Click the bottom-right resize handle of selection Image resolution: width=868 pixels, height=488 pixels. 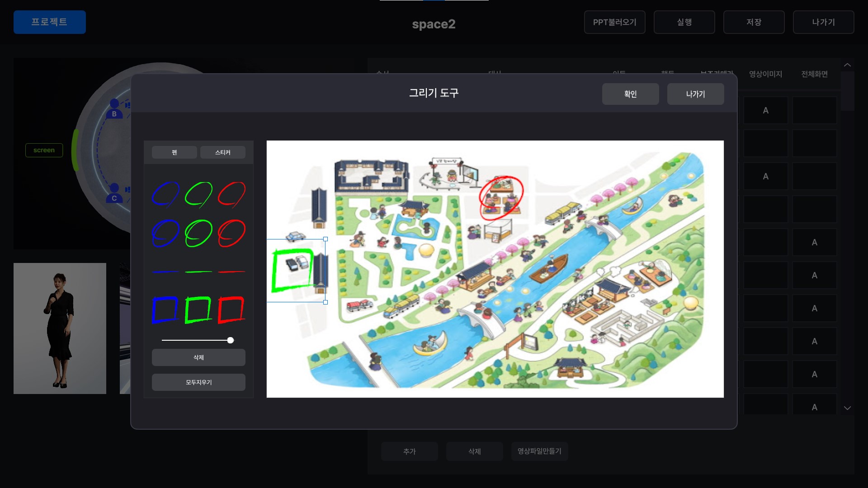pyautogui.click(x=325, y=302)
